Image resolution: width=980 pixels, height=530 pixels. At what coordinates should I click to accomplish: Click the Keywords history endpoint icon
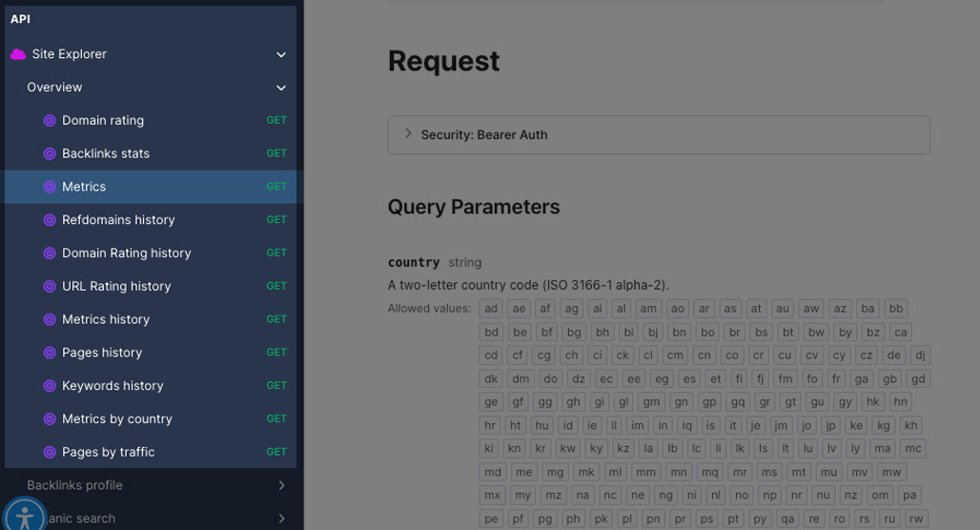(50, 386)
